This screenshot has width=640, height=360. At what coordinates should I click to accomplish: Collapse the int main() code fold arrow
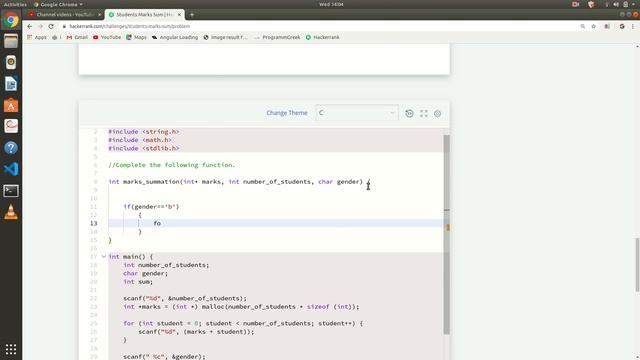coord(104,256)
